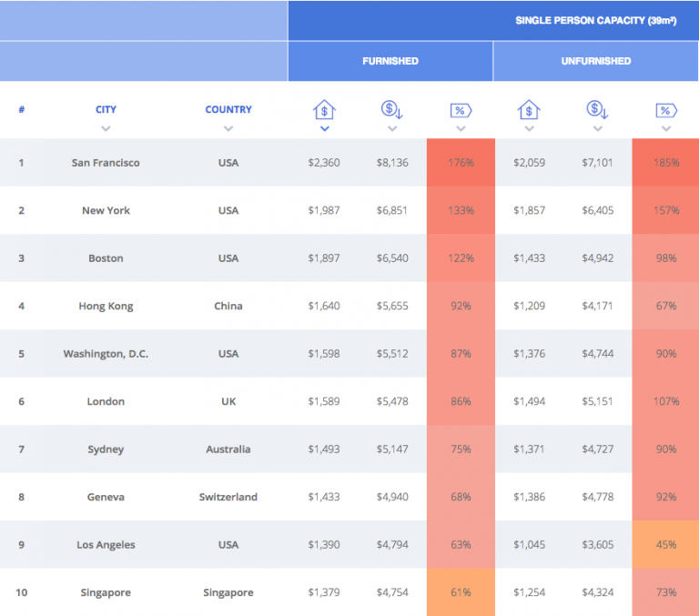Image resolution: width=699 pixels, height=616 pixels.
Task: Click the furnished rent house-dollar icon
Action: tap(324, 110)
